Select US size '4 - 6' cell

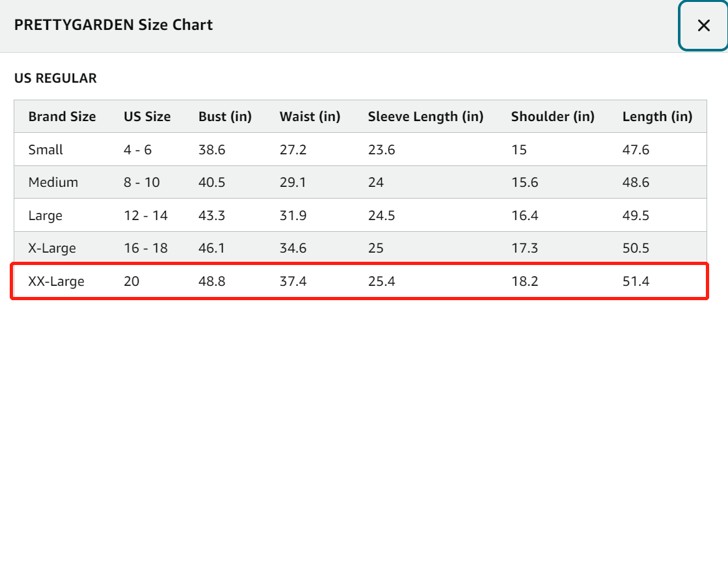tap(138, 150)
